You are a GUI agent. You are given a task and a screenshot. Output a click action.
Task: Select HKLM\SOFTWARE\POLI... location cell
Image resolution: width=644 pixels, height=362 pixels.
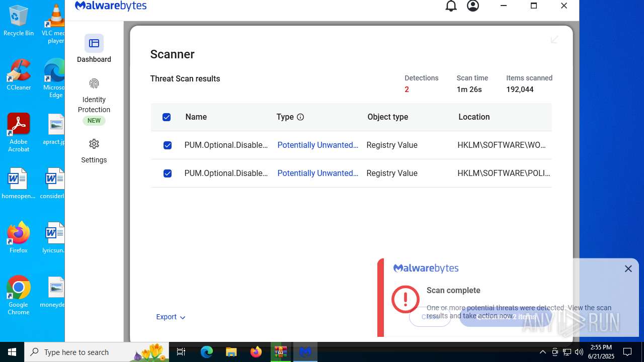[504, 173]
